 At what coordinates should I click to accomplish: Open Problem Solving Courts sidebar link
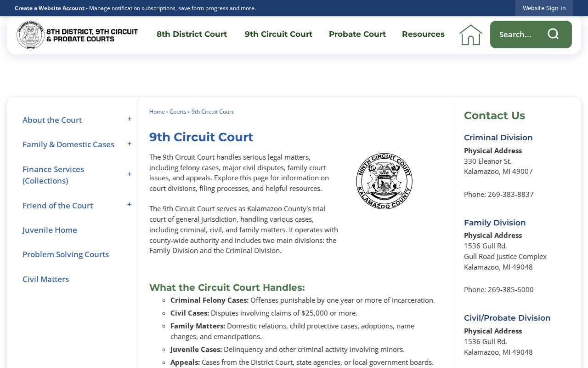coord(66,254)
